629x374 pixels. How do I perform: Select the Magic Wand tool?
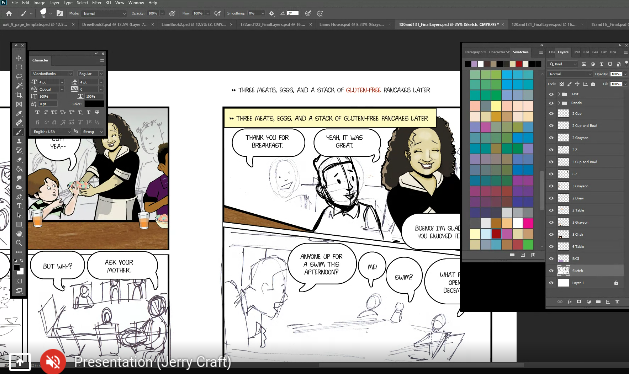pos(19,85)
